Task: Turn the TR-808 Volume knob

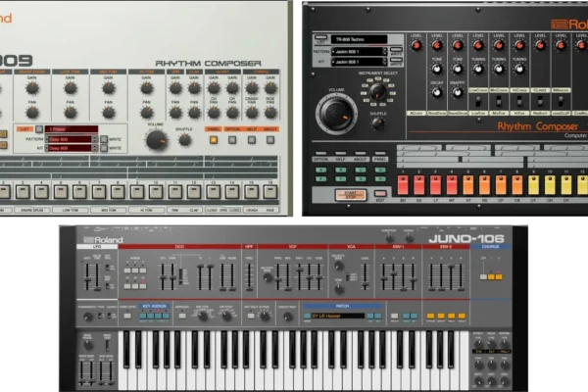Action: pos(336,112)
